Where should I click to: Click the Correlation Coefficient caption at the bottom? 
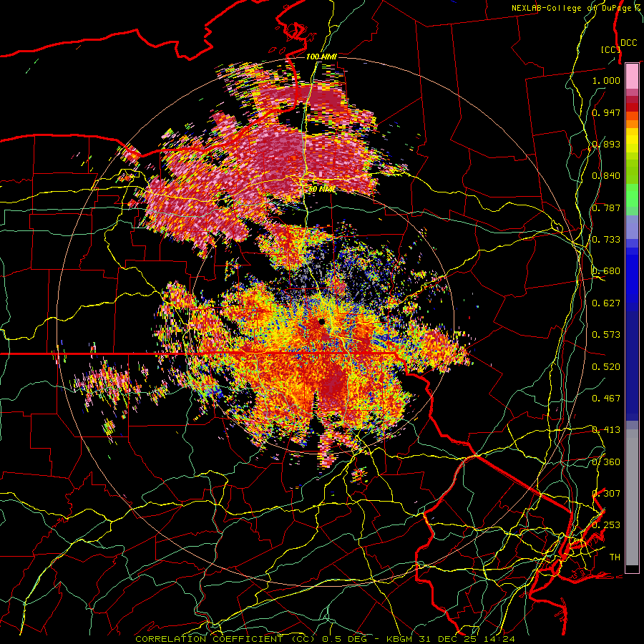tap(325, 639)
